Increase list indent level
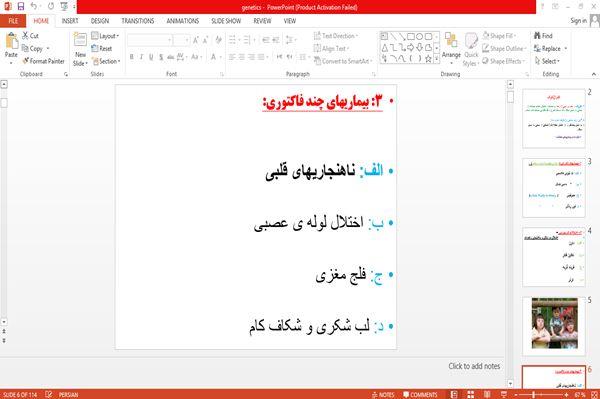The image size is (600, 399). 276,40
